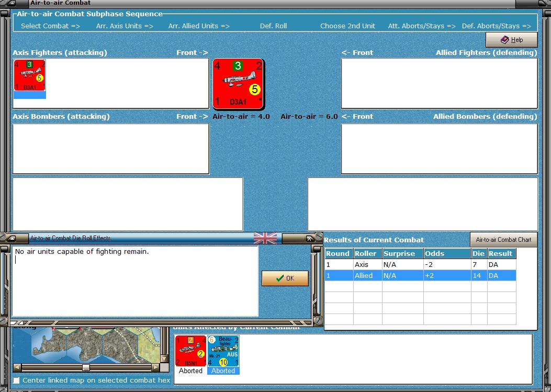Click the British flag icon in the dialog title bar
The image size is (551, 392).
coord(265,238)
